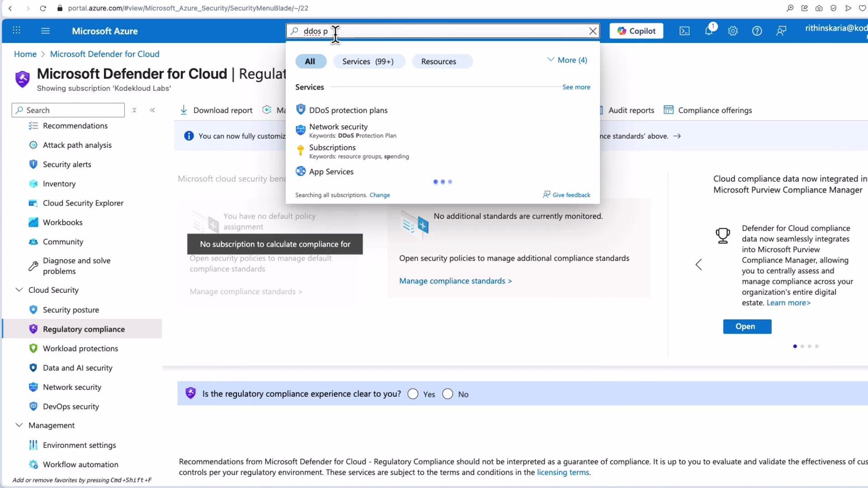Click the Copilot button
Screen dimensions: 868x488
coord(636,31)
